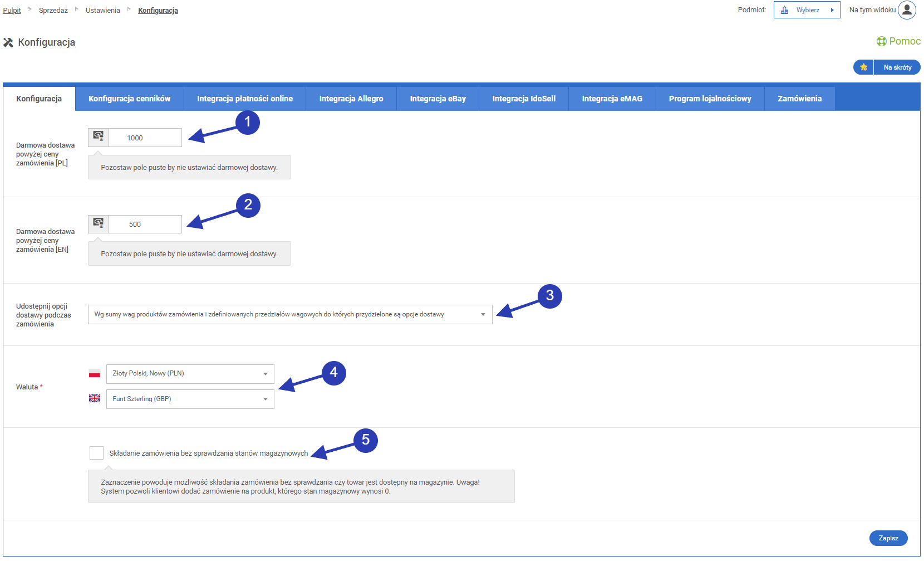Click the currency icon beside the 1000 field

coord(99,137)
